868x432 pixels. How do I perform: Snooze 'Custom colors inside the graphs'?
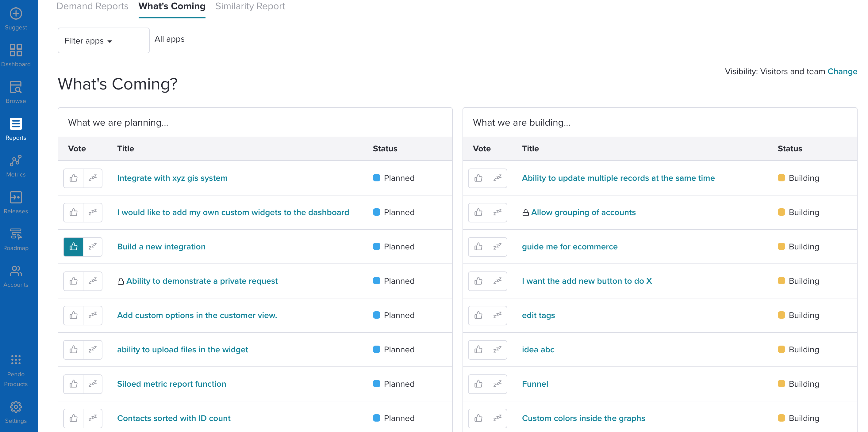click(497, 419)
